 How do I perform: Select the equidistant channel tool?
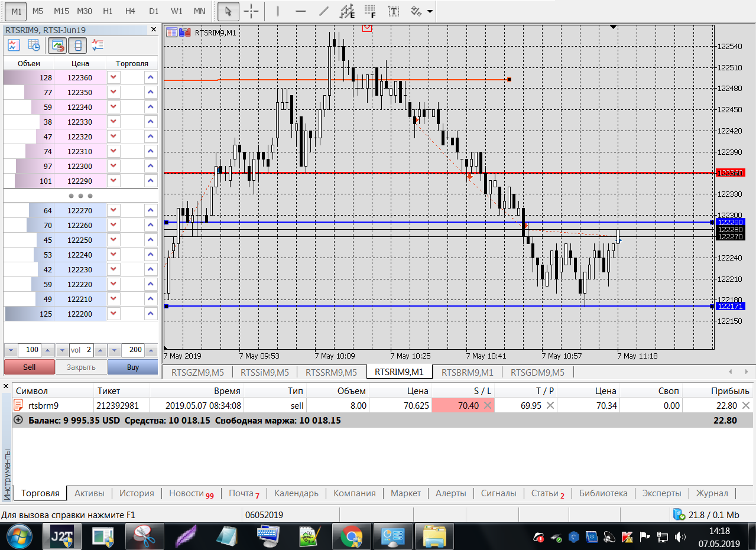point(348,11)
